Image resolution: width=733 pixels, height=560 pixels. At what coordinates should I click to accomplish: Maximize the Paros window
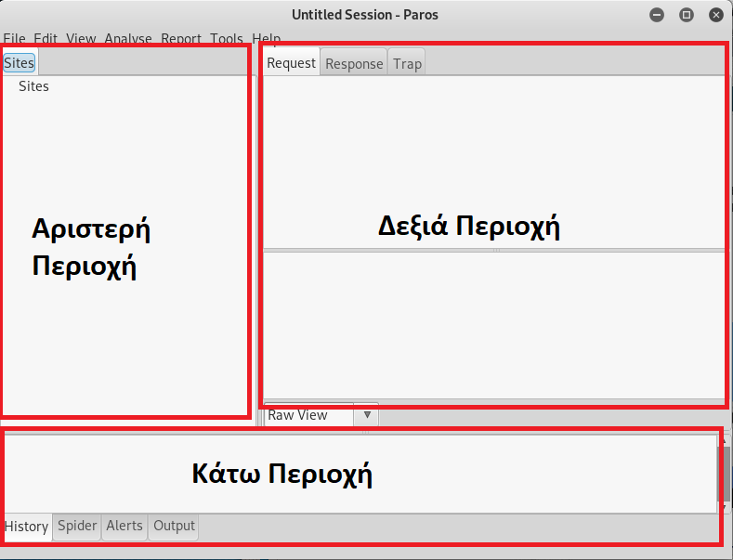[687, 15]
